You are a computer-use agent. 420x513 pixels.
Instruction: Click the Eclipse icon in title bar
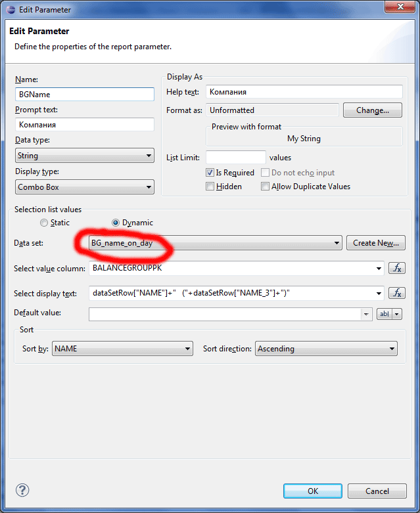11,9
